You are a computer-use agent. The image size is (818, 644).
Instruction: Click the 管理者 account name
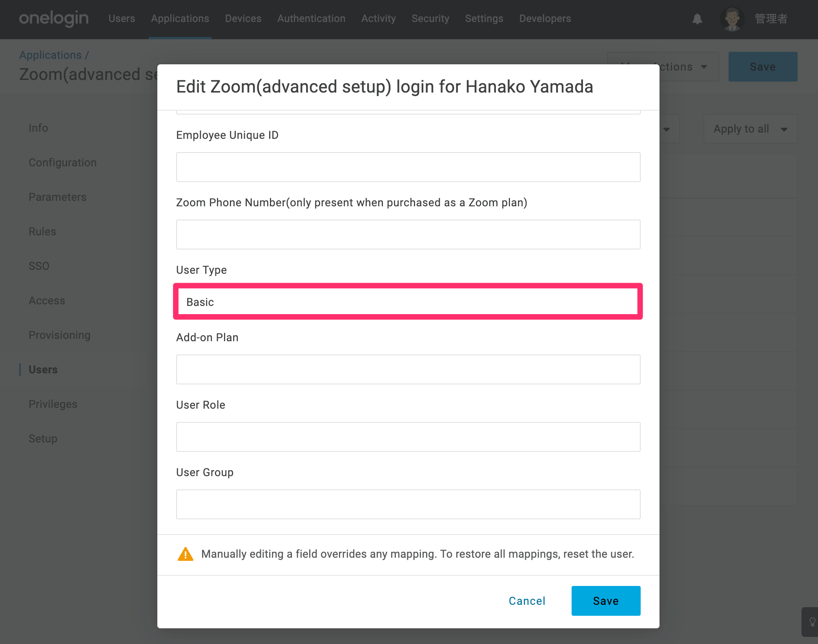[771, 19]
